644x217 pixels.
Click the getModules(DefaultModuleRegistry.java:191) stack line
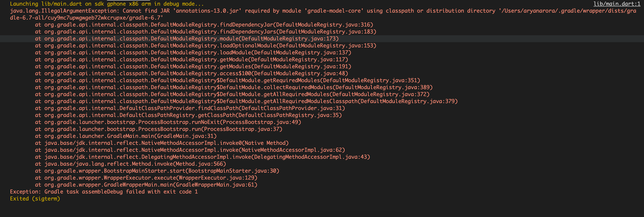click(x=193, y=67)
